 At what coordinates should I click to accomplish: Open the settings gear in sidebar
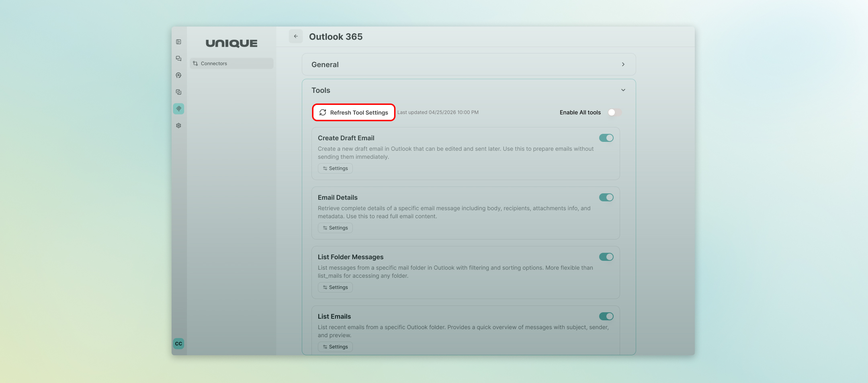[178, 125]
